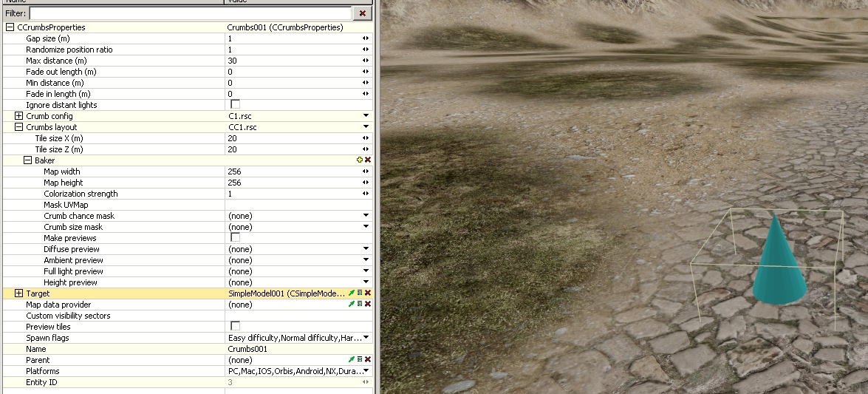Click the Crumbs001 (CCrumbsProperties) header value
The image size is (868, 394).
[x=285, y=27]
